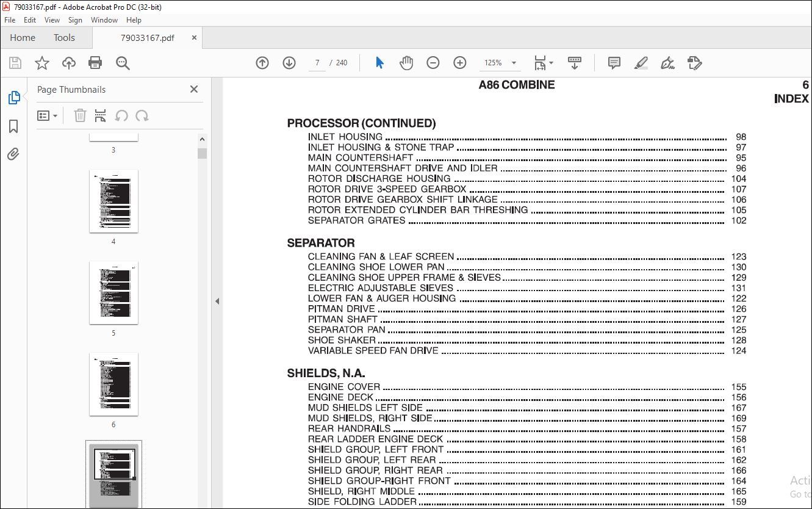Select page 4 thumbnail
812x509 pixels.
click(113, 201)
